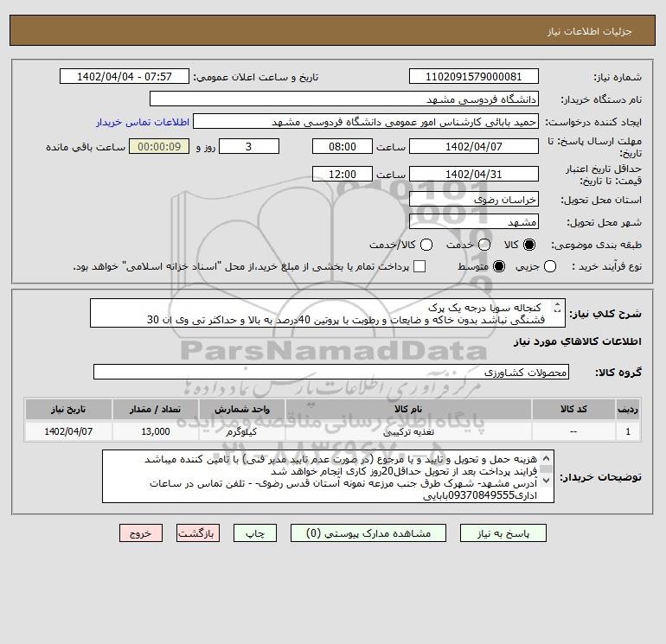The height and width of the screenshot is (644, 666).
Task: Click the تغذیه ترکیبی item name cell
Action: (408, 431)
